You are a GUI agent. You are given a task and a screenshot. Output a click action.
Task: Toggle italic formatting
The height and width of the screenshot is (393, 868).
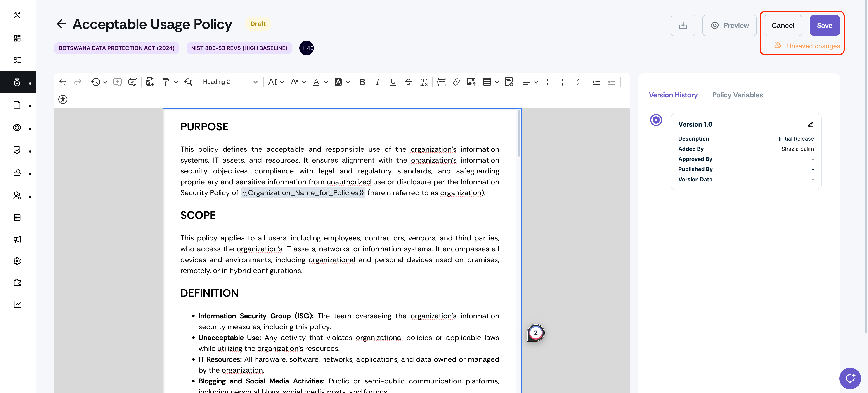tap(377, 82)
